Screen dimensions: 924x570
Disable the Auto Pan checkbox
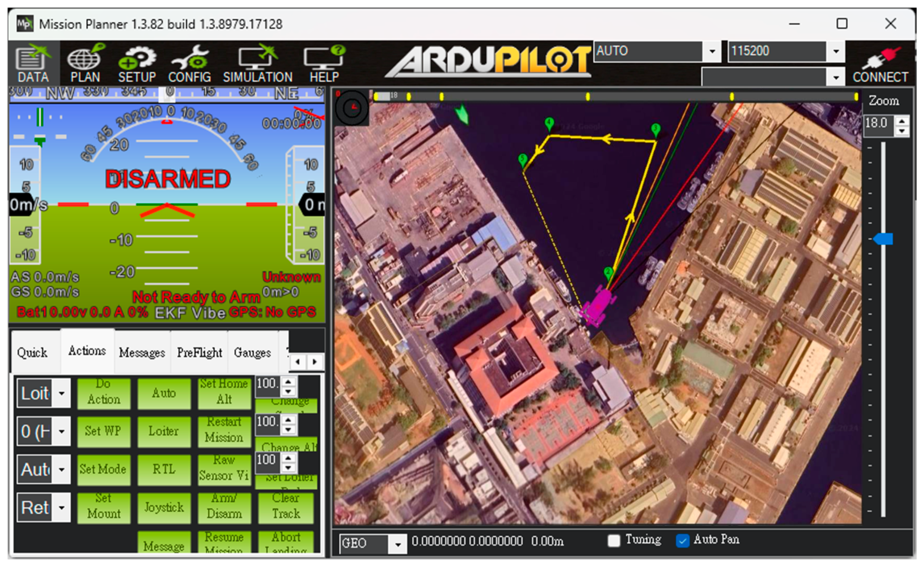pyautogui.click(x=682, y=541)
